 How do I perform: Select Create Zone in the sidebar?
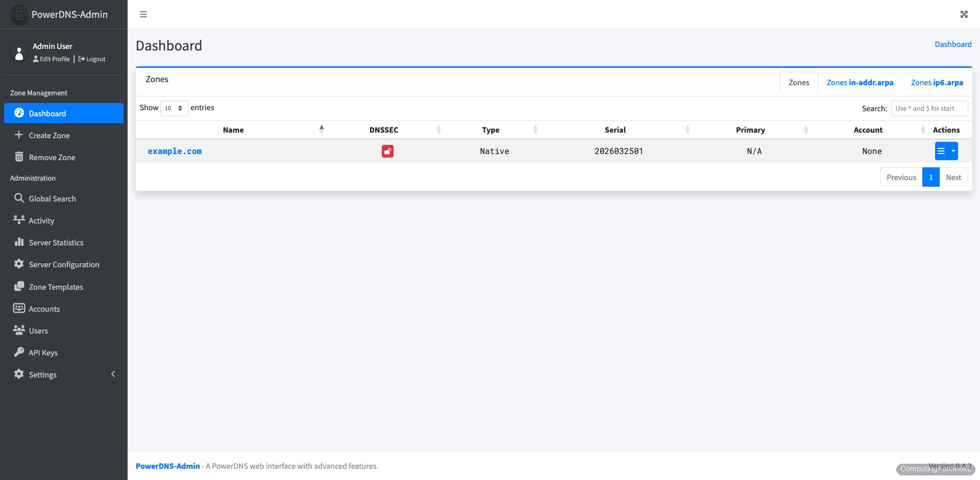(48, 135)
